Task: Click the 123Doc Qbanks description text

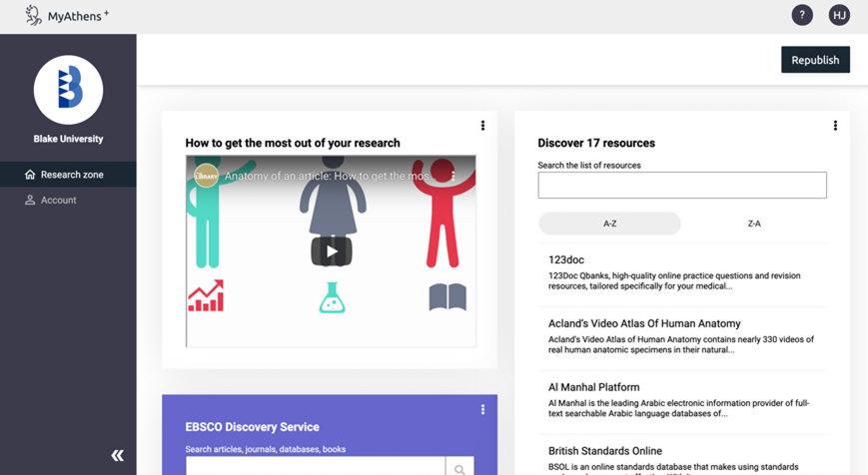Action: 674,280
